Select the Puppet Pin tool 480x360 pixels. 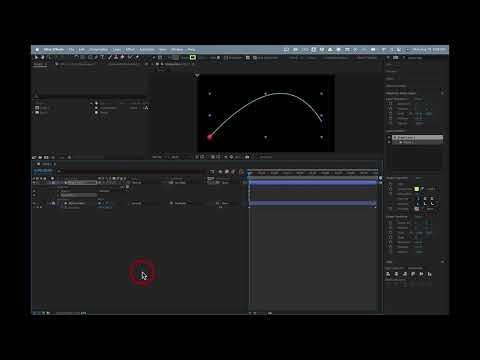(x=137, y=57)
